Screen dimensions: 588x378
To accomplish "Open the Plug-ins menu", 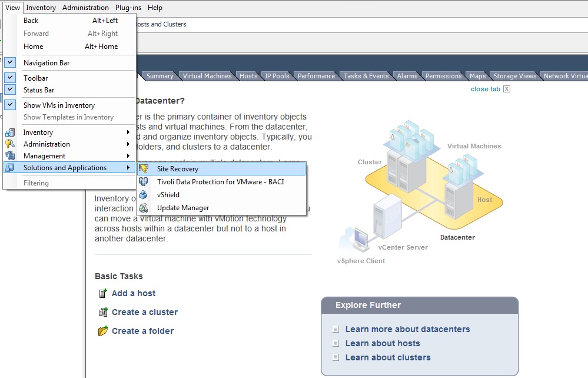I will click(127, 7).
